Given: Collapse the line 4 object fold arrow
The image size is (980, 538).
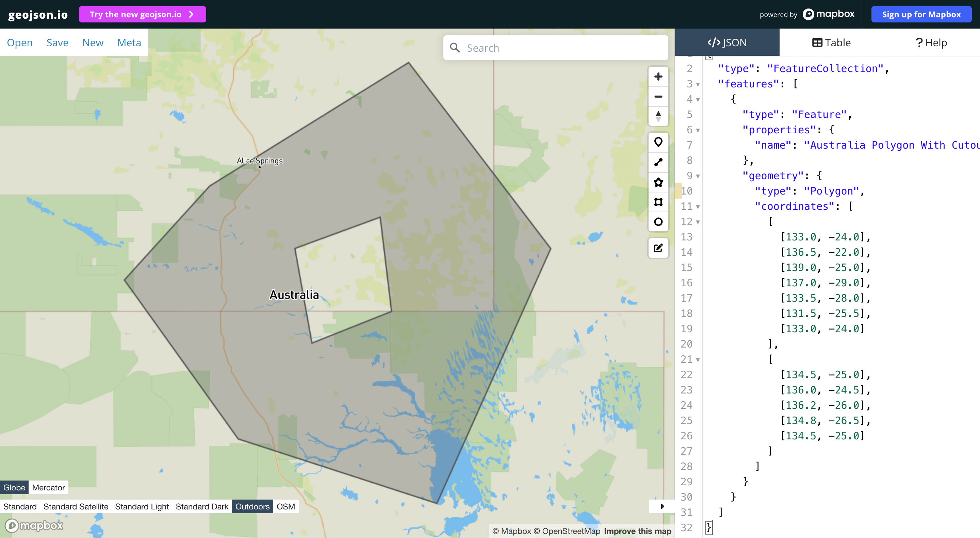Looking at the screenshot, I should pyautogui.click(x=698, y=100).
